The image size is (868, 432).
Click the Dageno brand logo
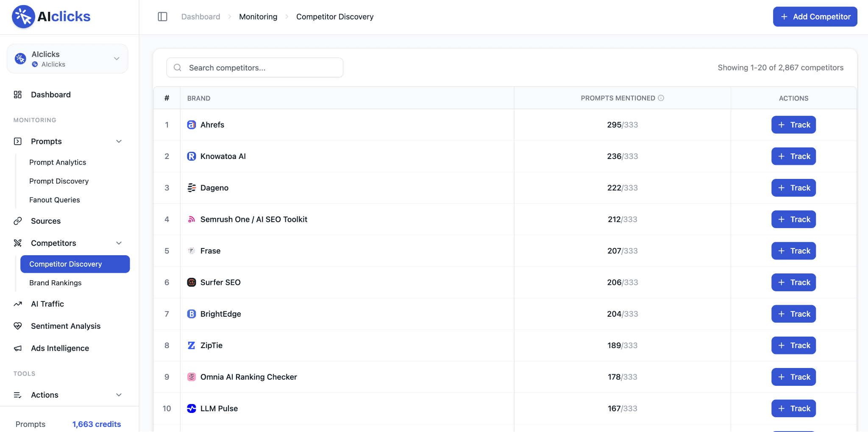[192, 188]
